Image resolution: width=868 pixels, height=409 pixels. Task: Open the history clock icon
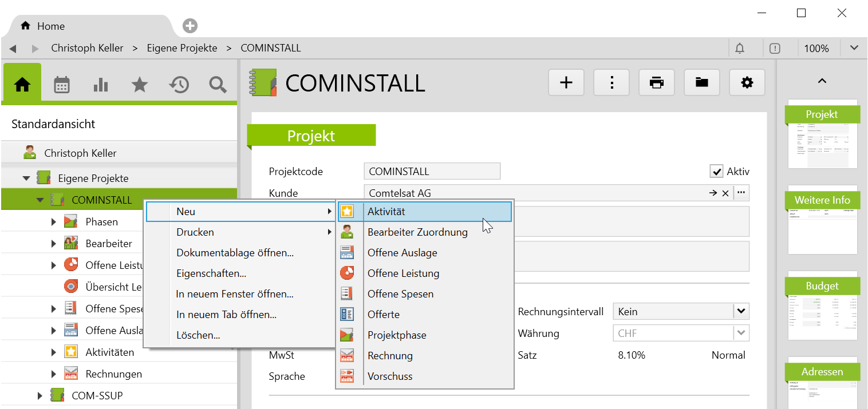pyautogui.click(x=179, y=85)
